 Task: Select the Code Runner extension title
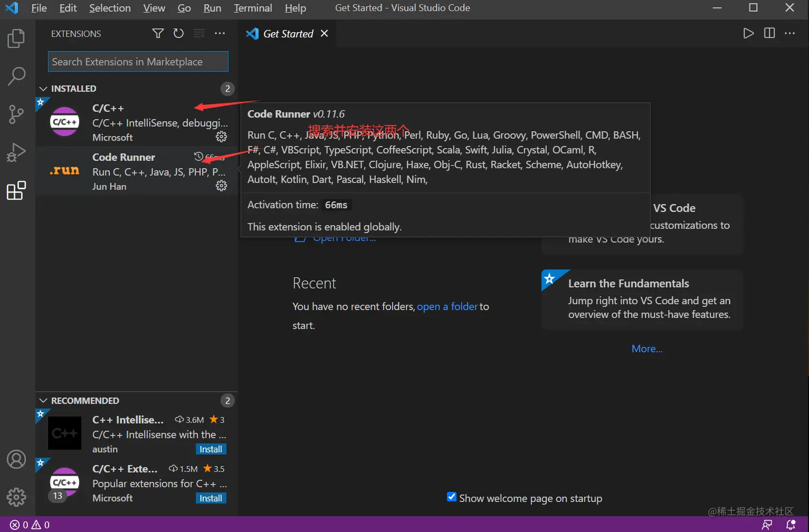point(124,157)
